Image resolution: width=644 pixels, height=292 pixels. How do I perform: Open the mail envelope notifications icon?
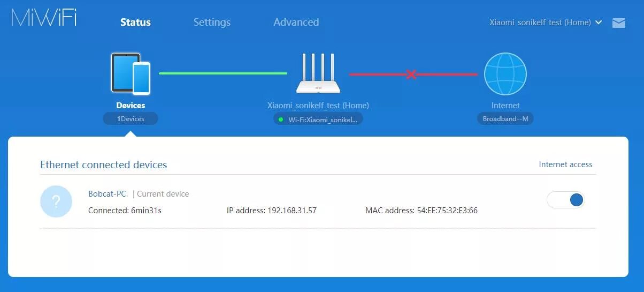click(x=619, y=23)
